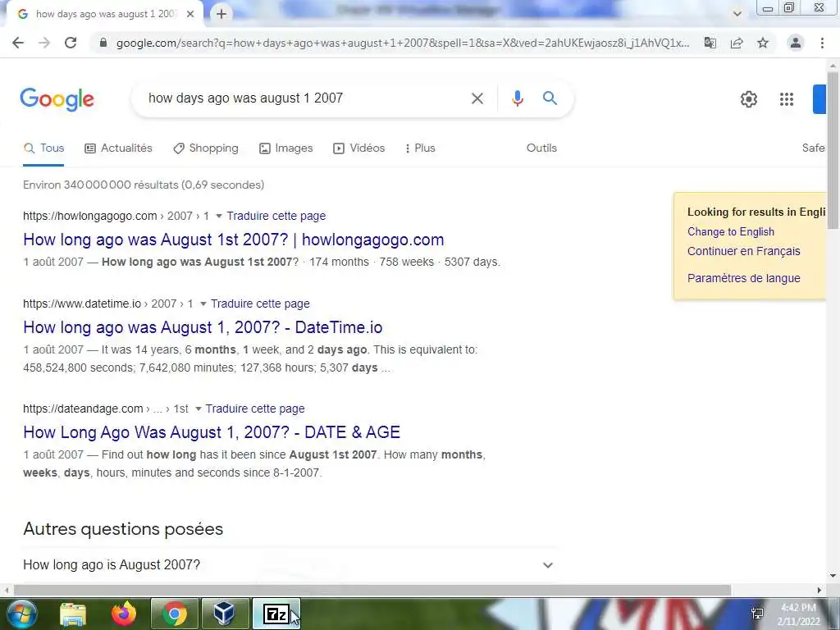Switch to the Vidéos tab
This screenshot has height=630, width=840.
359,148
